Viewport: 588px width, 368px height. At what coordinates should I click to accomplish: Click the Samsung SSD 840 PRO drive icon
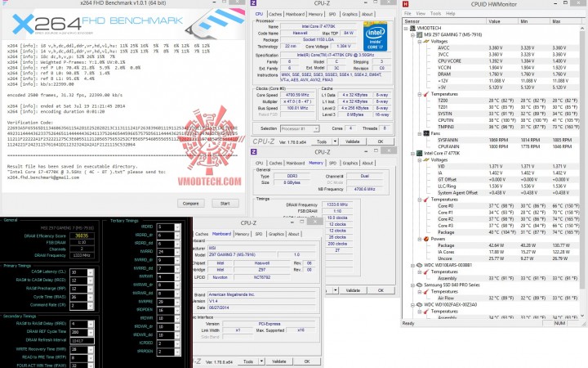tap(420, 285)
